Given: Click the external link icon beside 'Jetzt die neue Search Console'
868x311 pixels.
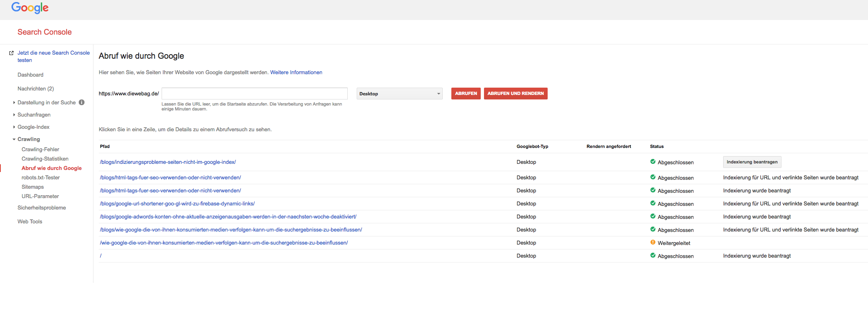Looking at the screenshot, I should (x=11, y=53).
